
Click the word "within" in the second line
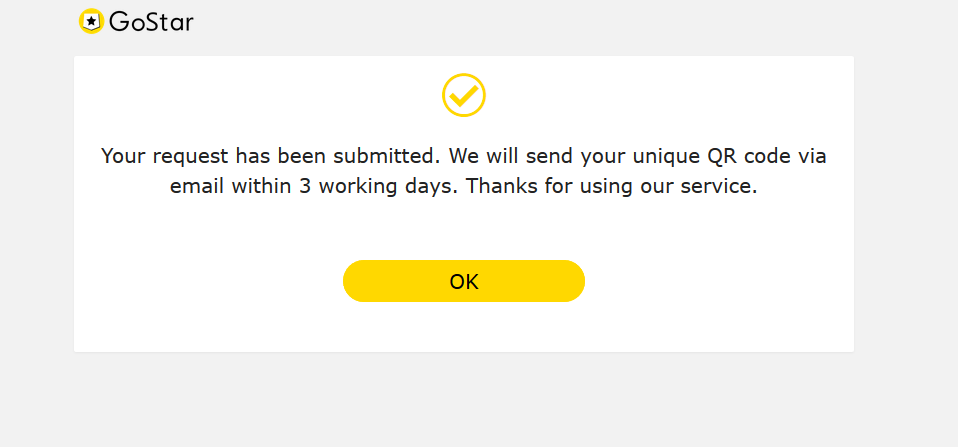point(261,186)
